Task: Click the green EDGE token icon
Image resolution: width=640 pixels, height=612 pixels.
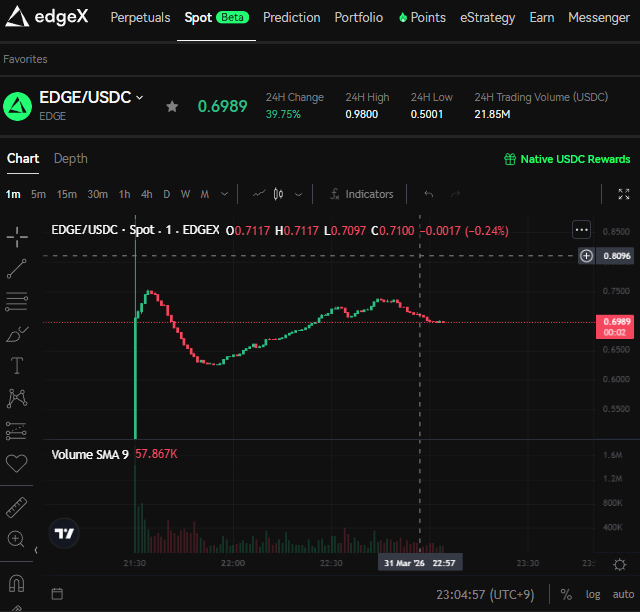Action: pyautogui.click(x=18, y=107)
